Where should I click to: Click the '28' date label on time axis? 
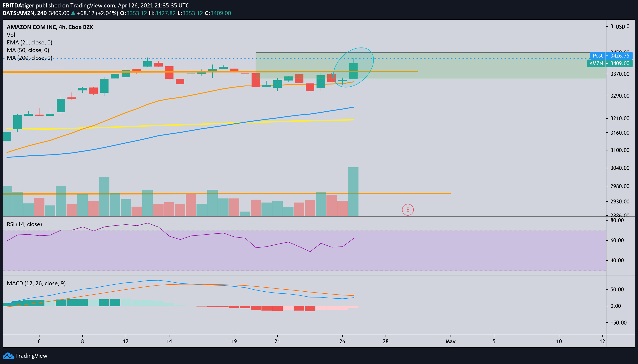tap(386, 341)
